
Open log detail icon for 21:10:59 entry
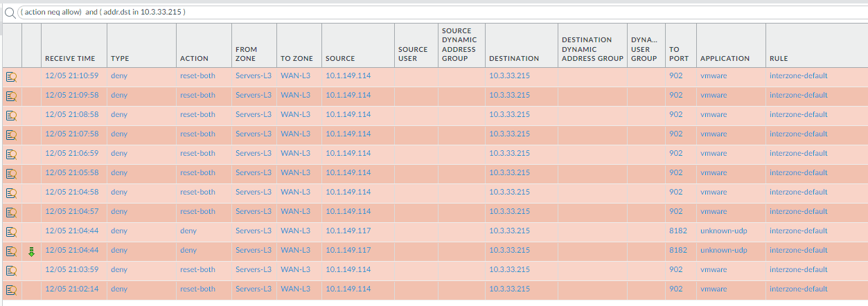click(x=12, y=76)
